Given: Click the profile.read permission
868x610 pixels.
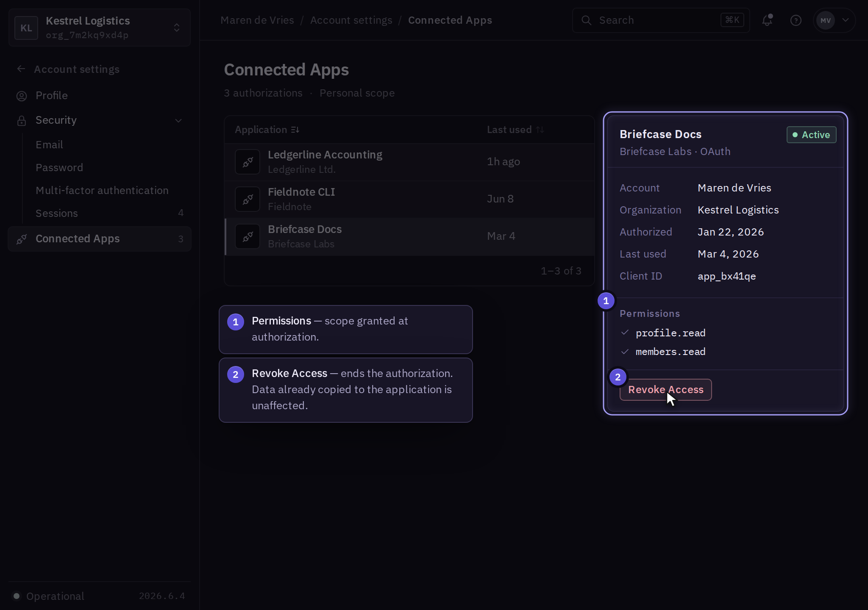Looking at the screenshot, I should click(670, 333).
